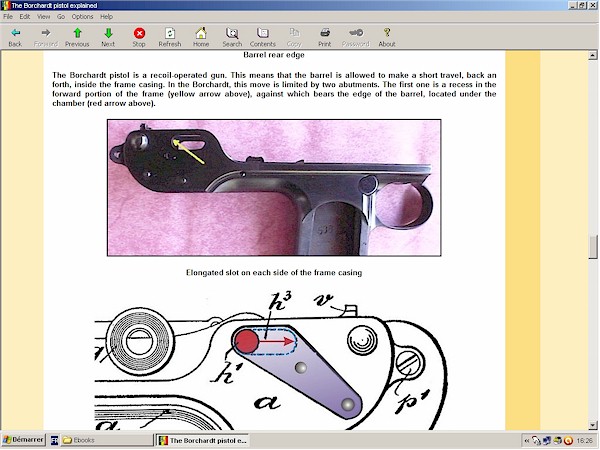Open Search from the toolbar
The height and width of the screenshot is (450, 600).
tap(232, 33)
